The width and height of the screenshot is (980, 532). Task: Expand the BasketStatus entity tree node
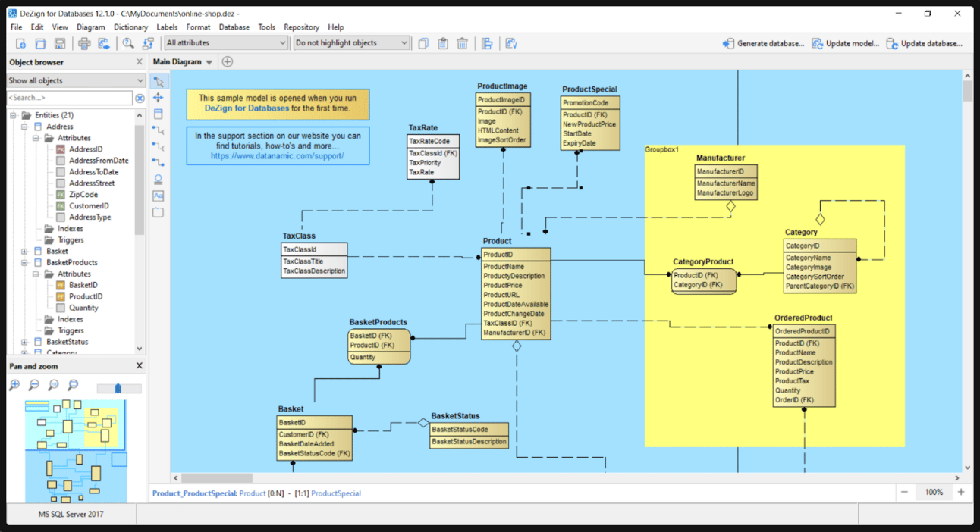(x=24, y=342)
